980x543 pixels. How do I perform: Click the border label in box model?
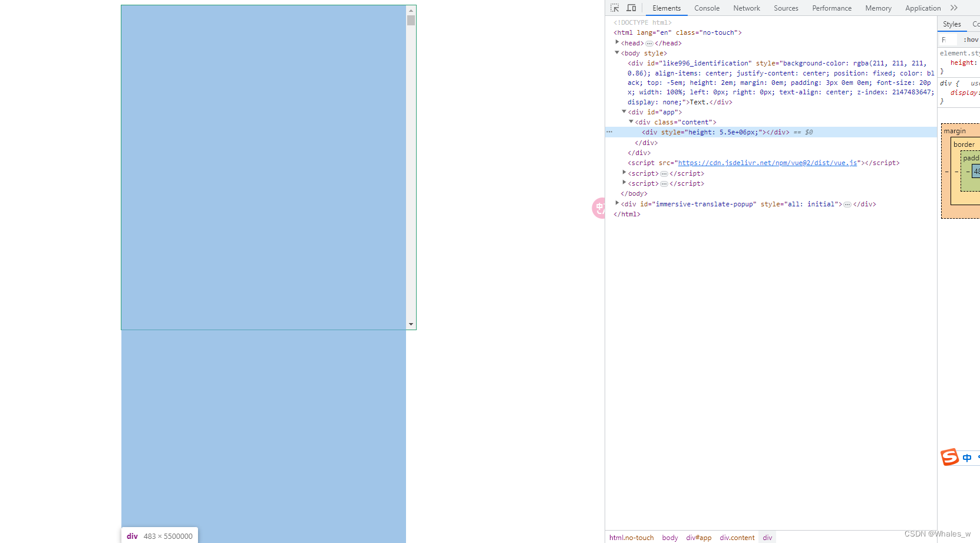963,144
